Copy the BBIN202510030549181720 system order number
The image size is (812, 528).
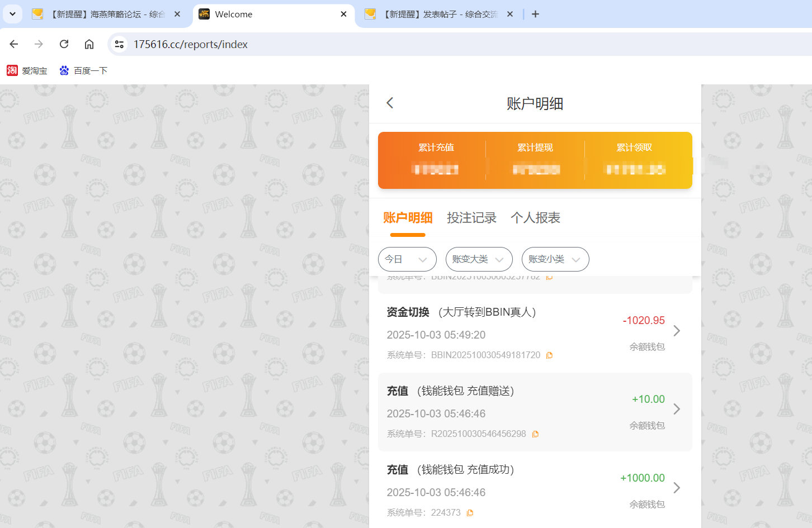549,355
